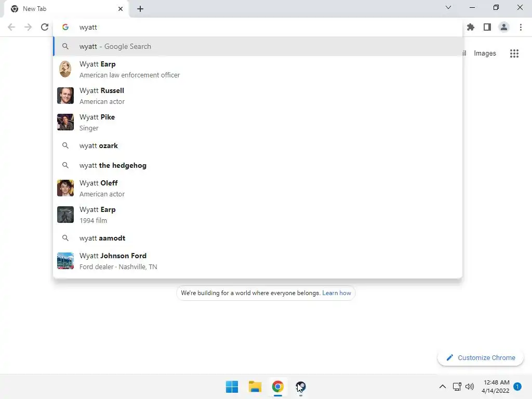Select the Wyatt Russell suggestion

tap(258, 96)
